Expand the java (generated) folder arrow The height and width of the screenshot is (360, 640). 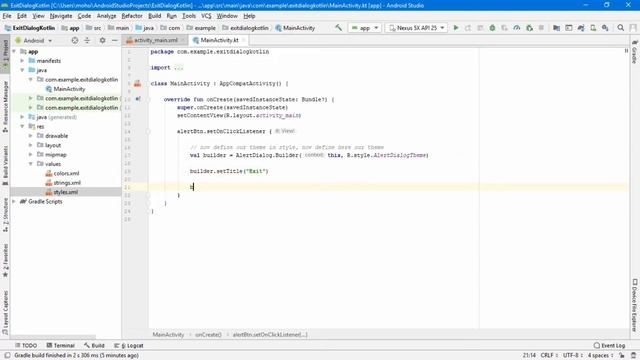click(22, 117)
